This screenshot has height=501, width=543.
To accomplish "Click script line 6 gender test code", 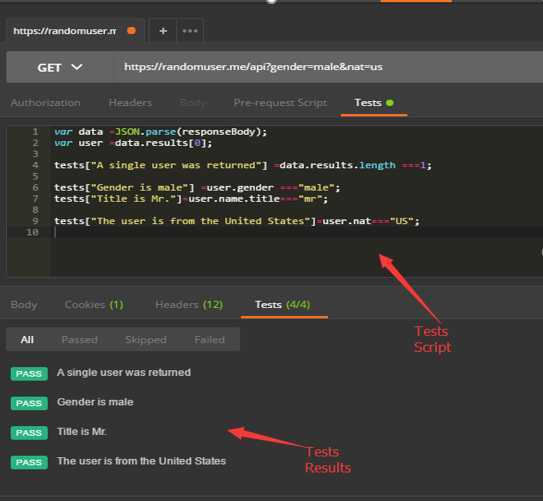I will click(x=197, y=188).
